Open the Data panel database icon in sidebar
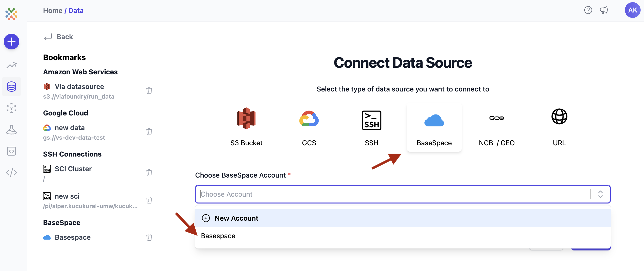 [11, 87]
